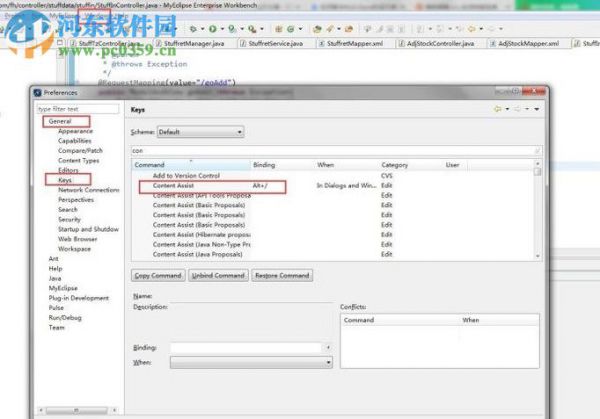This screenshot has height=419, width=600.
Task: Open the Preferences view menu triangle
Action: tap(537, 109)
